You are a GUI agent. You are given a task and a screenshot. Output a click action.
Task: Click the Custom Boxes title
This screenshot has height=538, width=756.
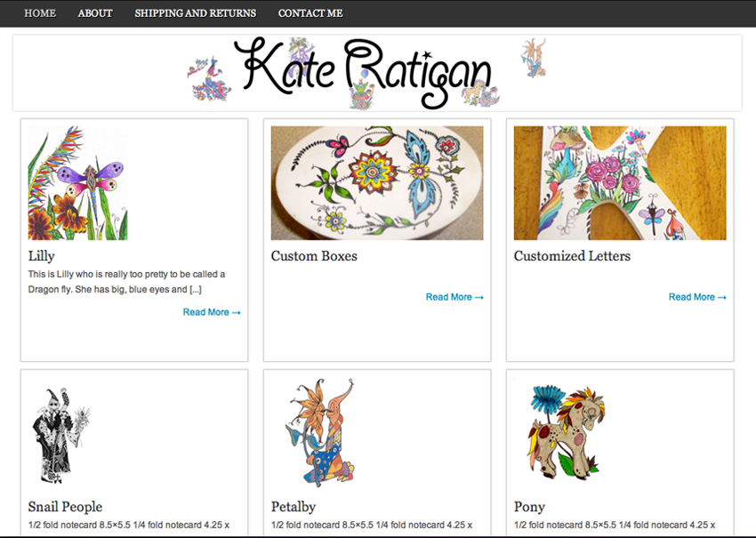(314, 256)
